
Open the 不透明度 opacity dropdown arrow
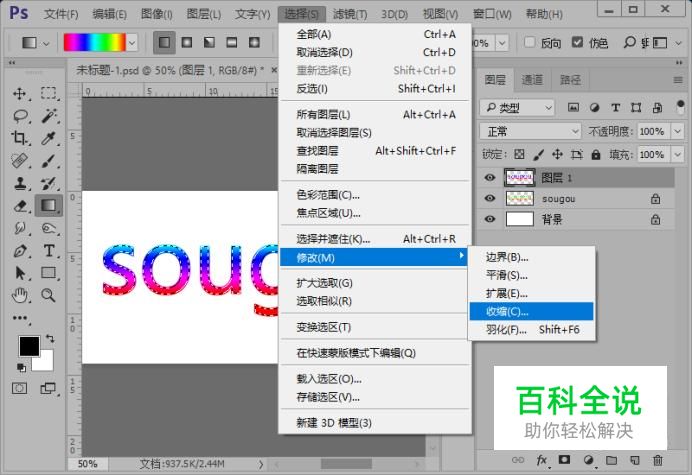(x=677, y=131)
